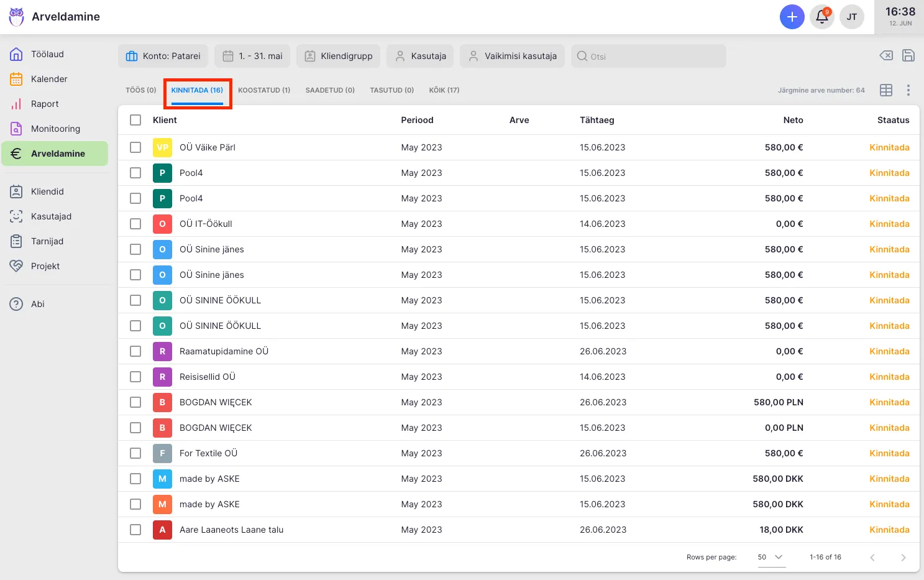The width and height of the screenshot is (924, 580).
Task: Open the Kliendigrupp filter dropdown
Action: click(x=338, y=56)
